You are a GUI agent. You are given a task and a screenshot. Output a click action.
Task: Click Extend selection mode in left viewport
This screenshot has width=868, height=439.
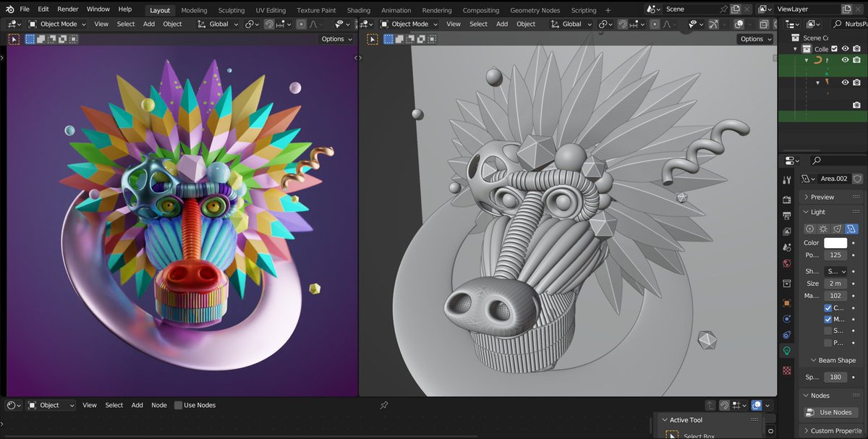pyautogui.click(x=41, y=39)
